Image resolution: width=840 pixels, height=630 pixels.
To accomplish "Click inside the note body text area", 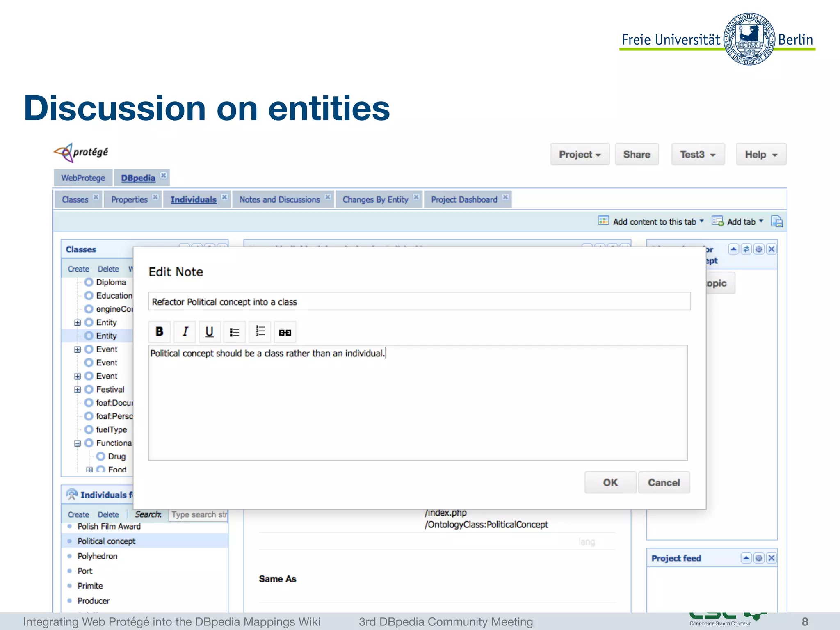I will [x=418, y=403].
